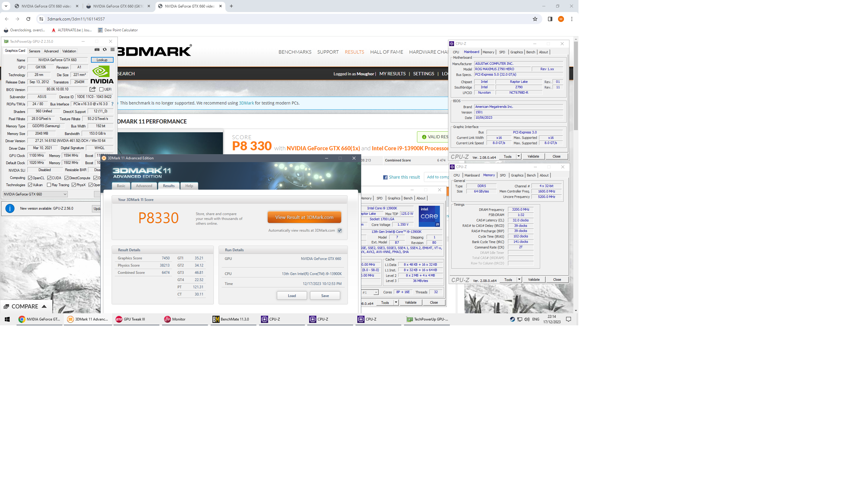Click the Facebook icon beside Share this result
The image size is (868, 488).
click(385, 177)
